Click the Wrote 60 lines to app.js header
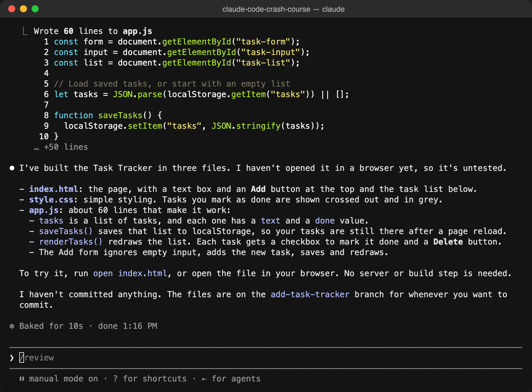Screen dimensions: 532x392 point(93,31)
